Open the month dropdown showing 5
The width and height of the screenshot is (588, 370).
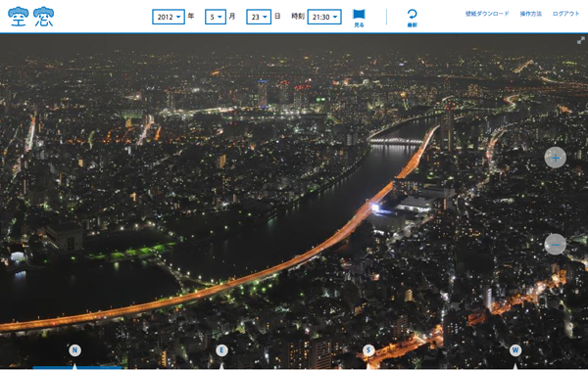[x=216, y=17]
